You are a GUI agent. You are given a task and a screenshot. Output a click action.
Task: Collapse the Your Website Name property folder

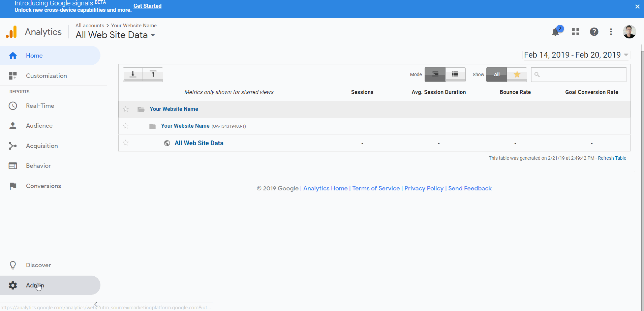coord(152,126)
